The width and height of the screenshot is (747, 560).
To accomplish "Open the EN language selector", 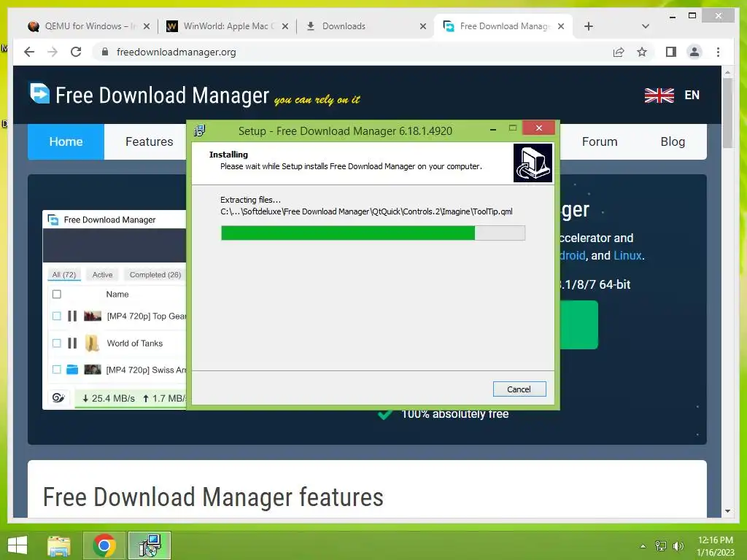I will (x=692, y=95).
